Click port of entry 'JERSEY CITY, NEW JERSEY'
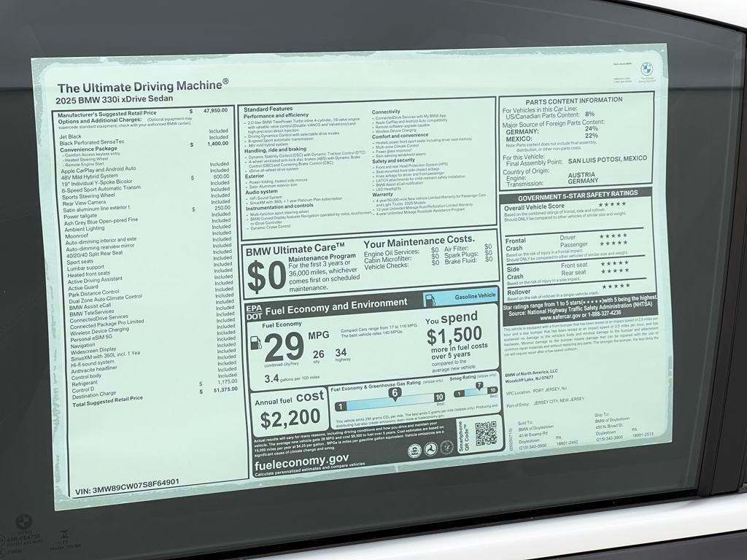Viewport: 747px width, 560px height. coord(558,401)
